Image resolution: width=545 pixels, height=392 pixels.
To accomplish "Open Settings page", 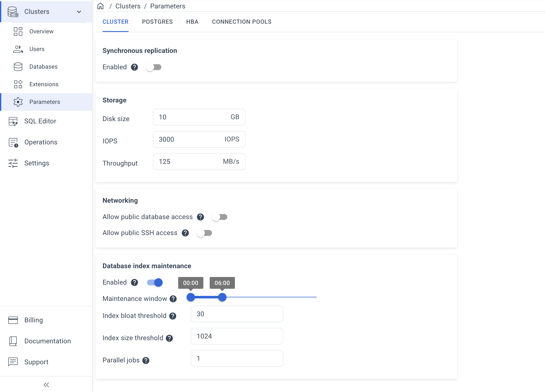I will coord(46,163).
